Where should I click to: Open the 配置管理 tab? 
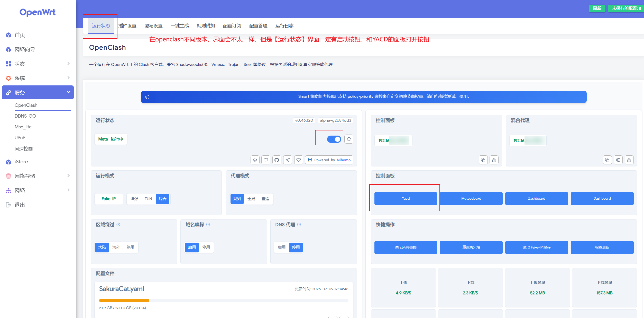(x=258, y=26)
